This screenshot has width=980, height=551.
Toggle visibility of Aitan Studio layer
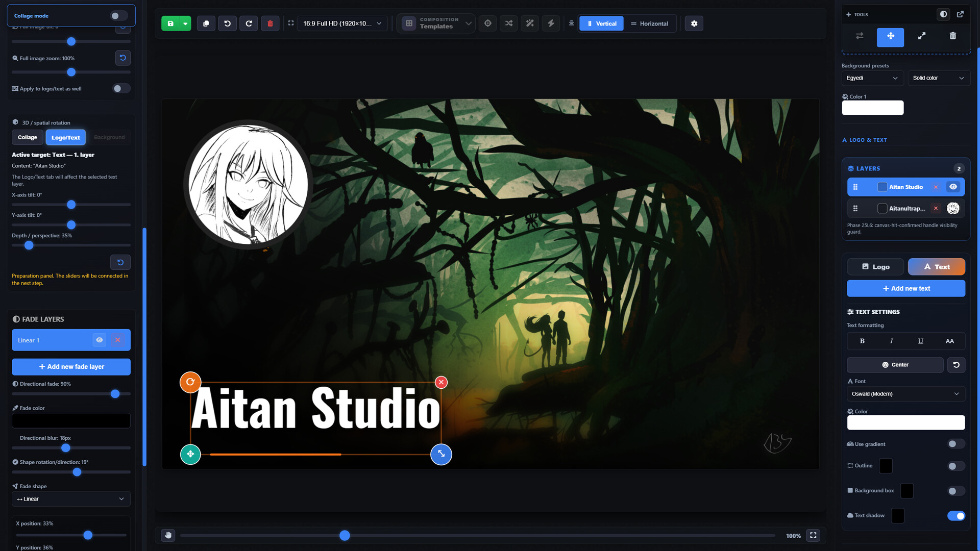coord(953,187)
